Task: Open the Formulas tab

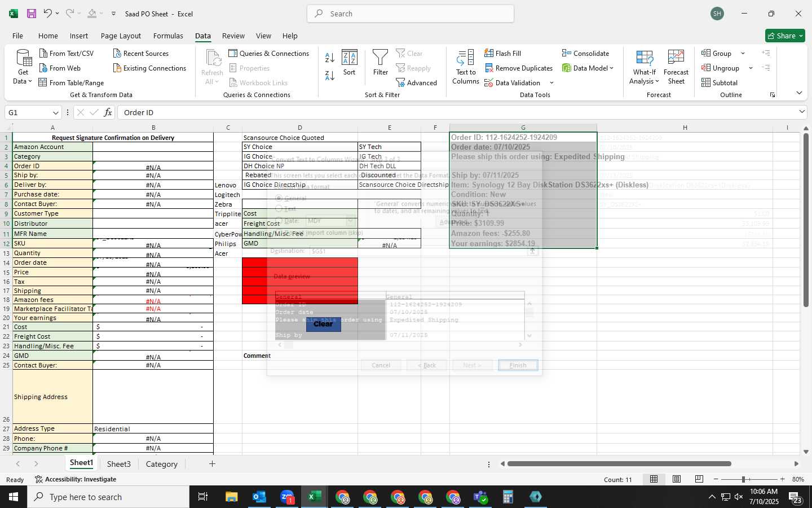Action: (168, 36)
